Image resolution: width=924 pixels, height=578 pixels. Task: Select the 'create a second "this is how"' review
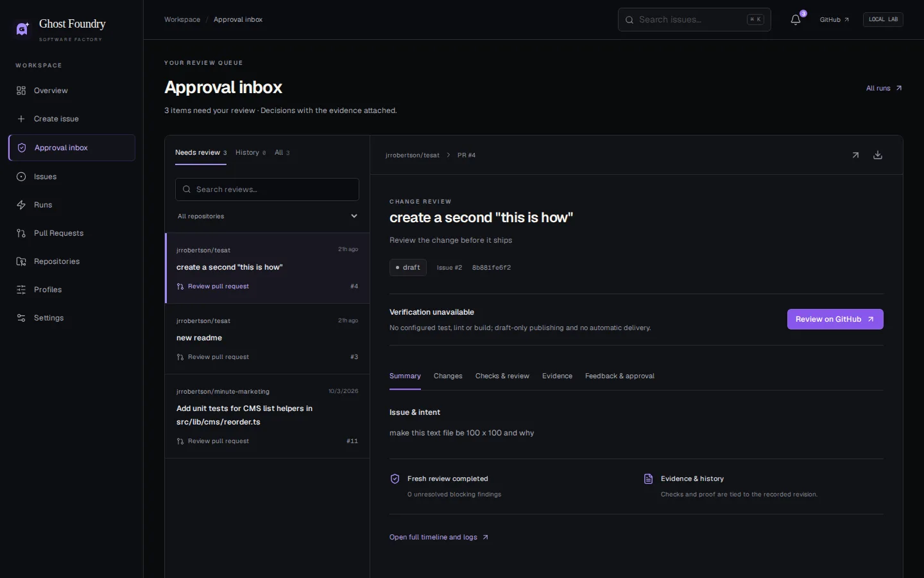[x=268, y=268]
